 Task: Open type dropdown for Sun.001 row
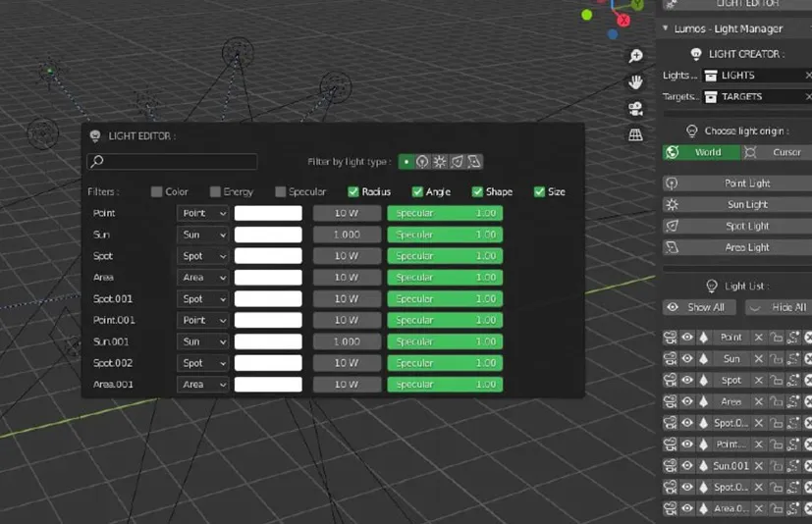[203, 341]
